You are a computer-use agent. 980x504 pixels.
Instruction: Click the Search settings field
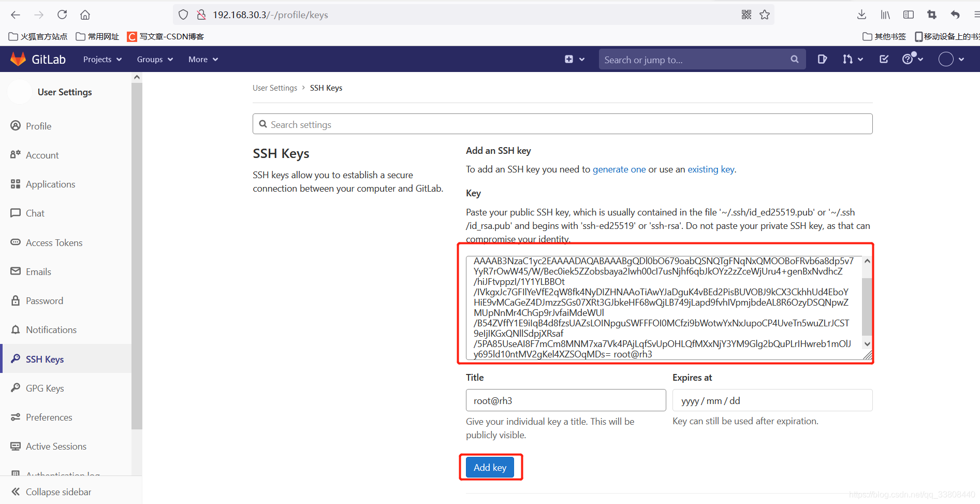[x=563, y=124]
